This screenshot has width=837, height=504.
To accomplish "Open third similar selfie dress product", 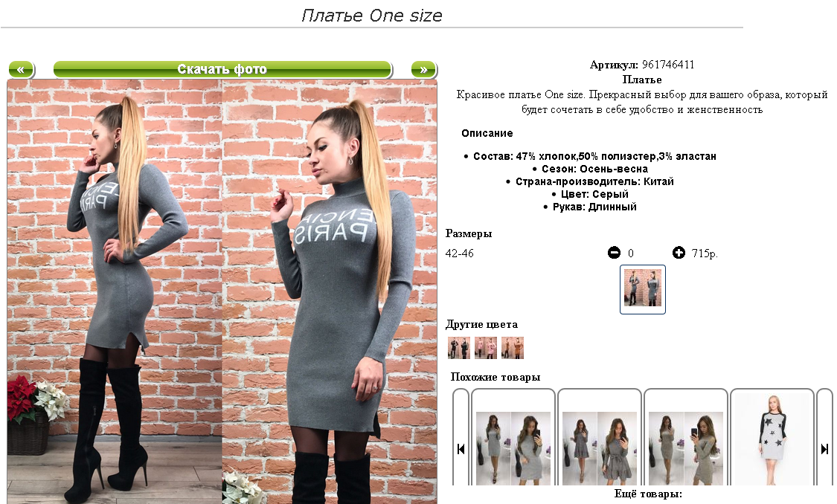I will point(686,448).
